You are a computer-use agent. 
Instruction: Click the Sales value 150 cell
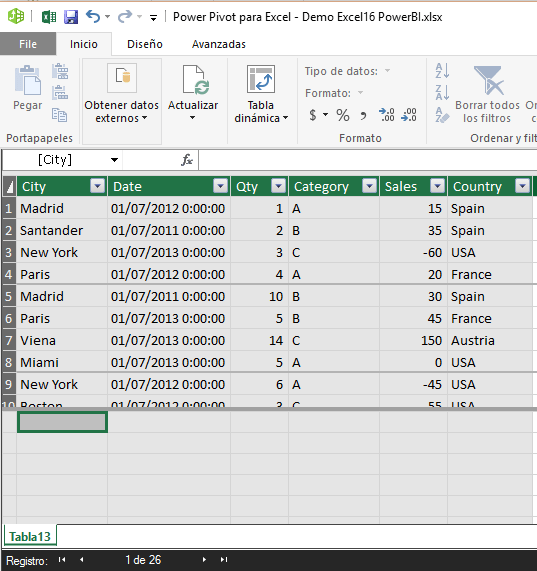tap(413, 340)
